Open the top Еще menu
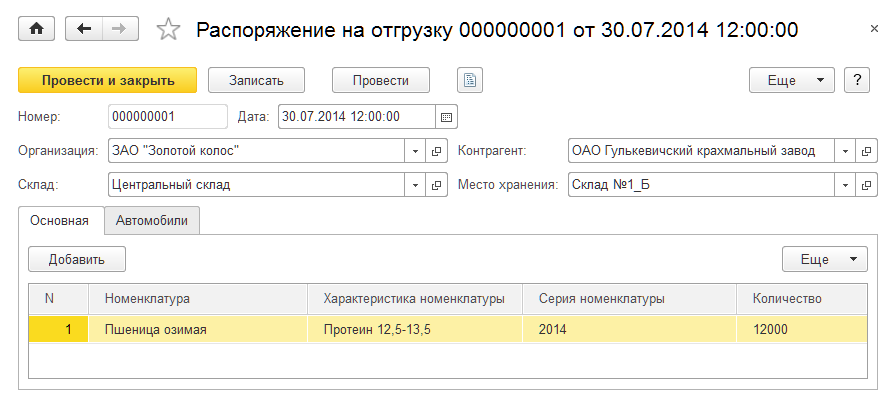This screenshot has height=404, width=895. coord(792,80)
